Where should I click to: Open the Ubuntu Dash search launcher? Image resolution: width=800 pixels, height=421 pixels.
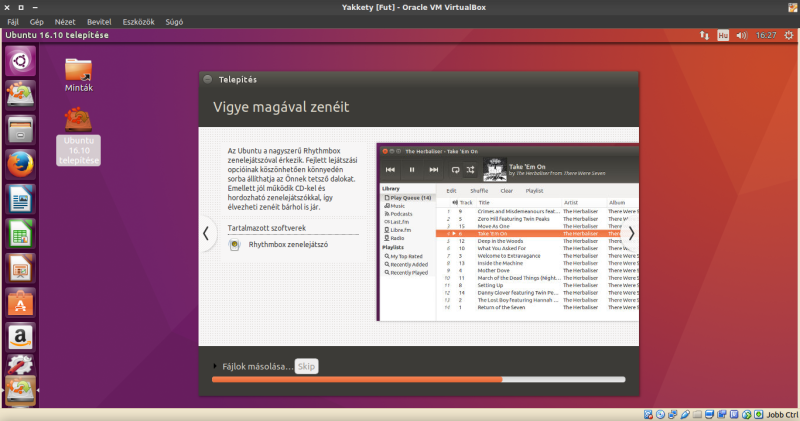(x=20, y=61)
